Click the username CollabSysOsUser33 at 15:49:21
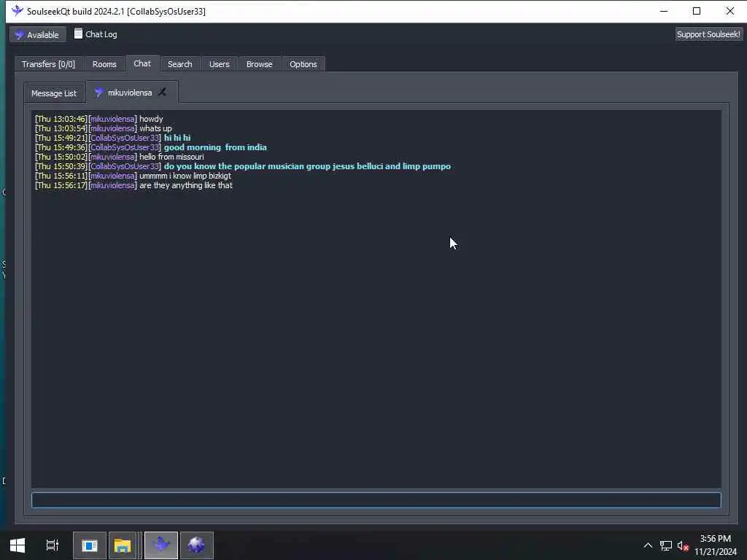Screen dimensions: 747x560 tap(125, 138)
